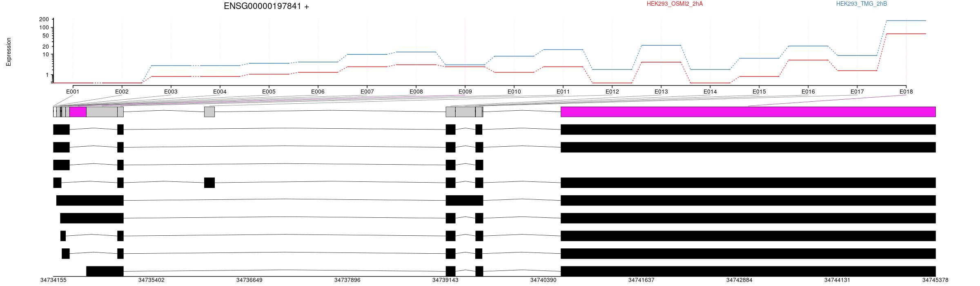Click genomic coordinate 34736649

[x=249, y=280]
